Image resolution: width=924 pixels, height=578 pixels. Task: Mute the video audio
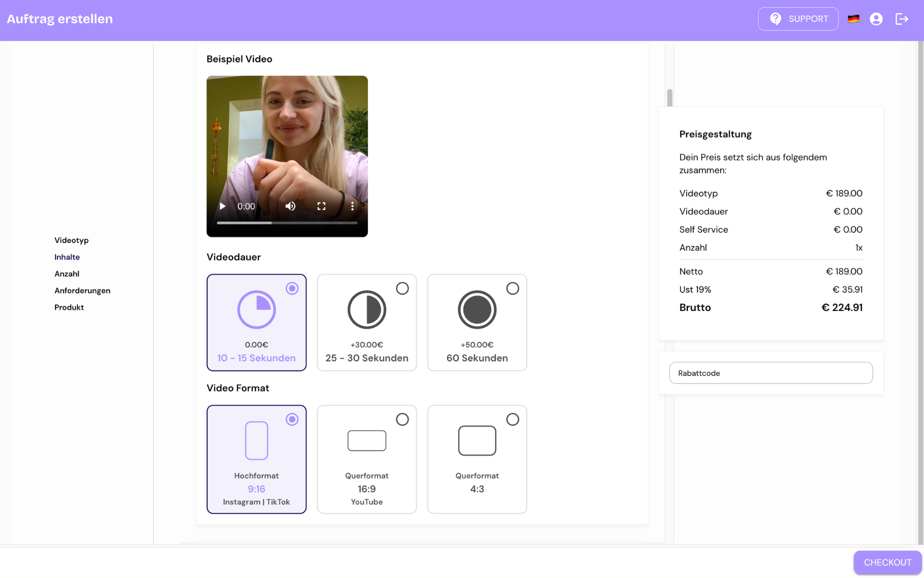290,206
